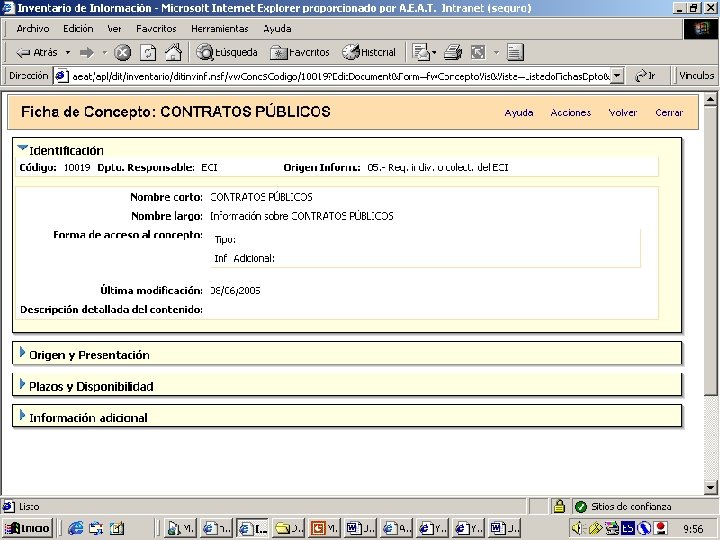720x540 pixels.
Task: Collapse the Identificación section
Action: pyautogui.click(x=22, y=148)
